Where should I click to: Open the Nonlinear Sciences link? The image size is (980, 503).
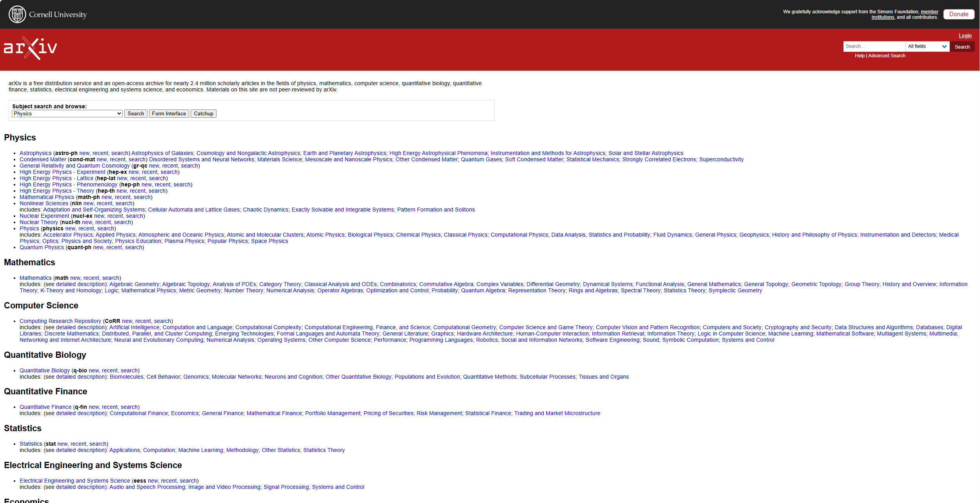(44, 204)
